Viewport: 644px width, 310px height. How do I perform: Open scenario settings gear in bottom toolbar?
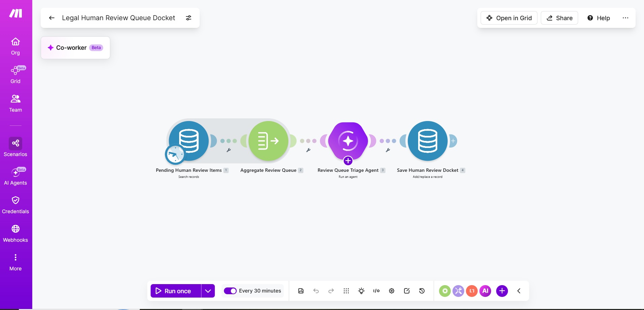pos(392,291)
